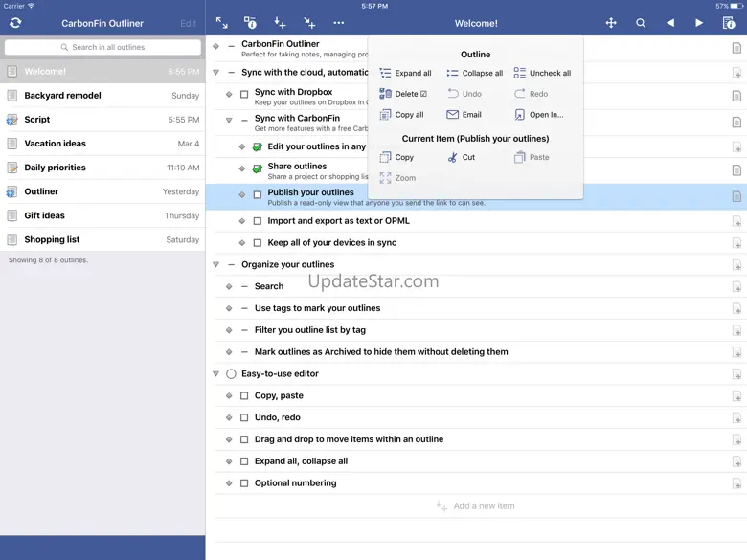The width and height of the screenshot is (747, 560).
Task: Check Copy, paste checkbox
Action: pos(244,395)
